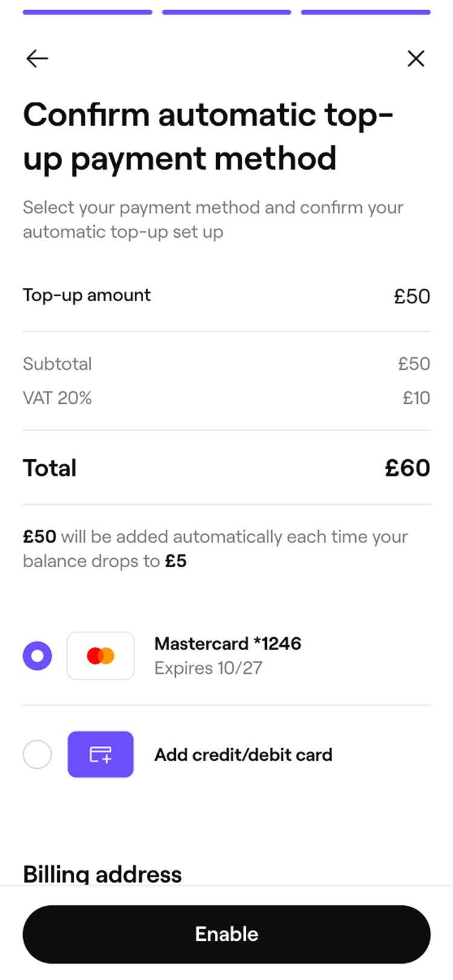Click the second progress step bar
Image resolution: width=453 pixels, height=980 pixels.
(226, 12)
